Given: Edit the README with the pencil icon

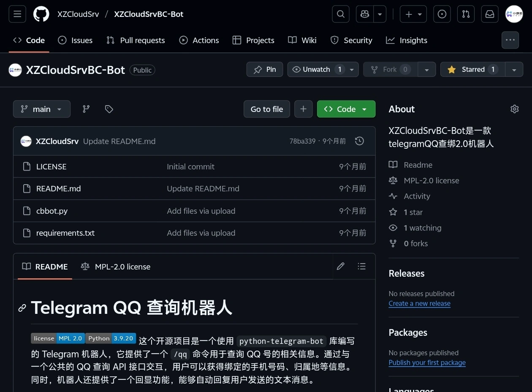Looking at the screenshot, I should point(340,267).
